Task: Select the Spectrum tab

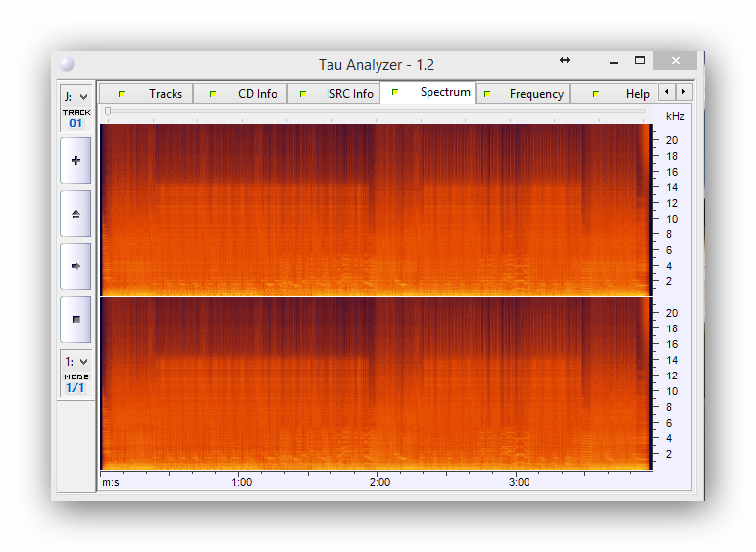Action: (433, 93)
